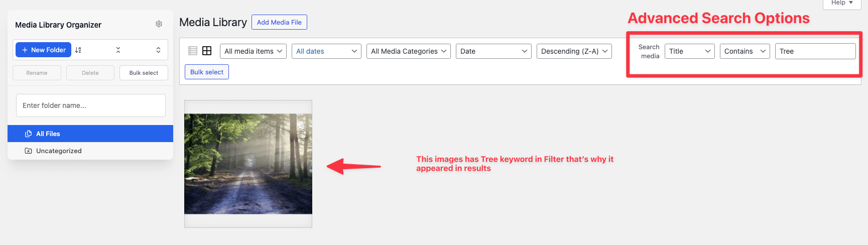Create a New Folder

[x=44, y=50]
